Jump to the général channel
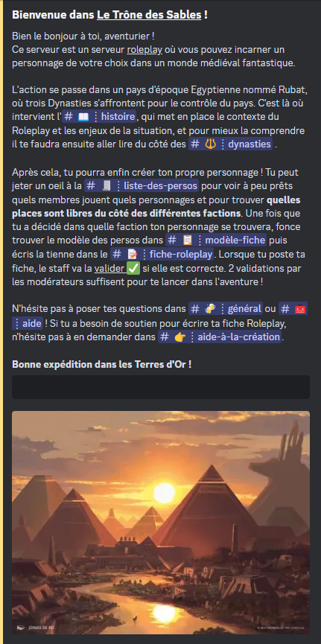 click(226, 308)
